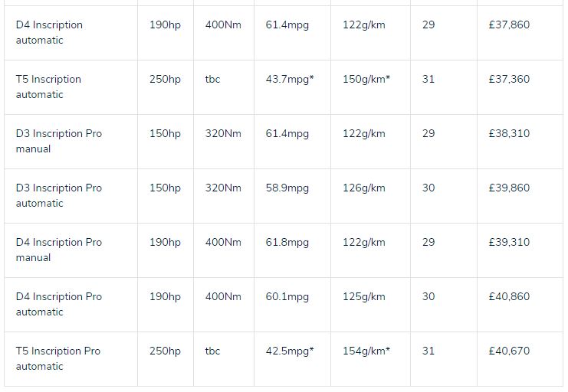Click the 43.7mpg* fuel economy cell
568x392 pixels.
point(290,79)
